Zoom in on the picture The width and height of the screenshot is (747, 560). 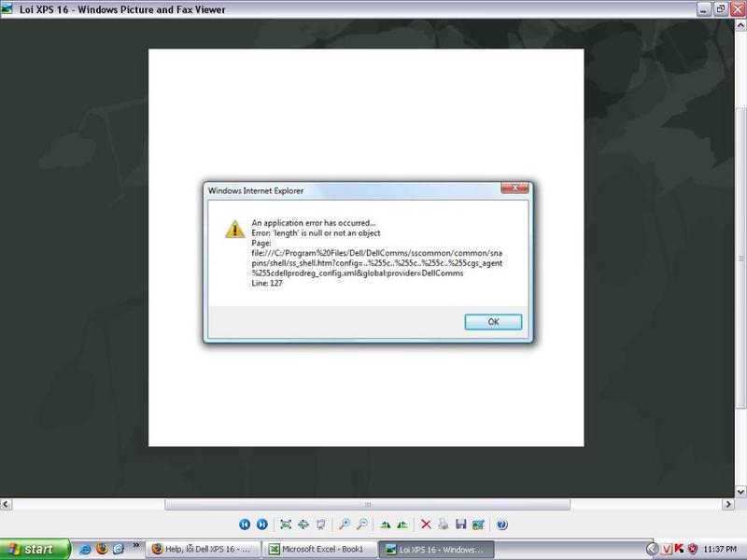click(x=345, y=525)
